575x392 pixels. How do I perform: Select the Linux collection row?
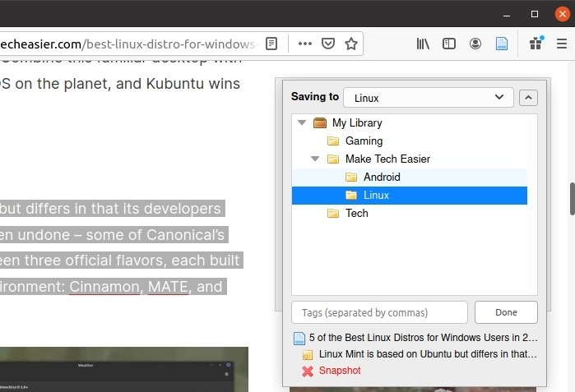tap(410, 196)
